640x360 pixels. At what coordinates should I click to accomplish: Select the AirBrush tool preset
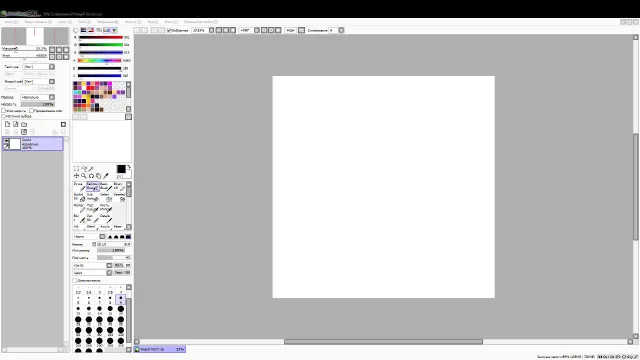[93, 187]
